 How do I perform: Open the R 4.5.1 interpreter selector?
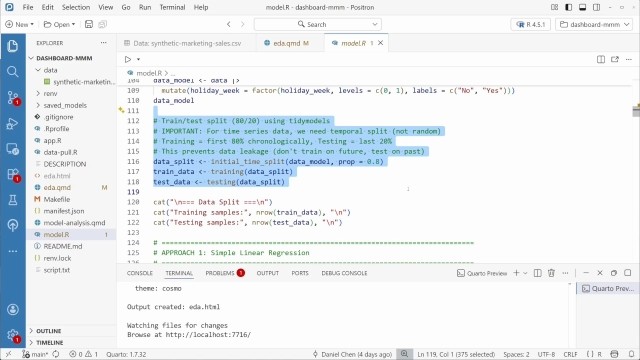point(531,24)
